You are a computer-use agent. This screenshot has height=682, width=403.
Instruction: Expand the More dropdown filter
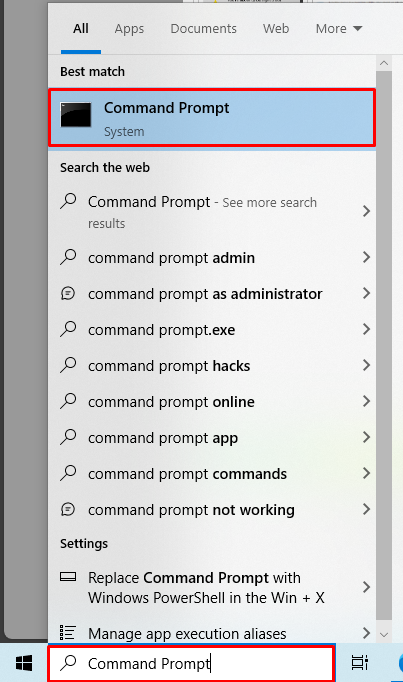point(339,29)
